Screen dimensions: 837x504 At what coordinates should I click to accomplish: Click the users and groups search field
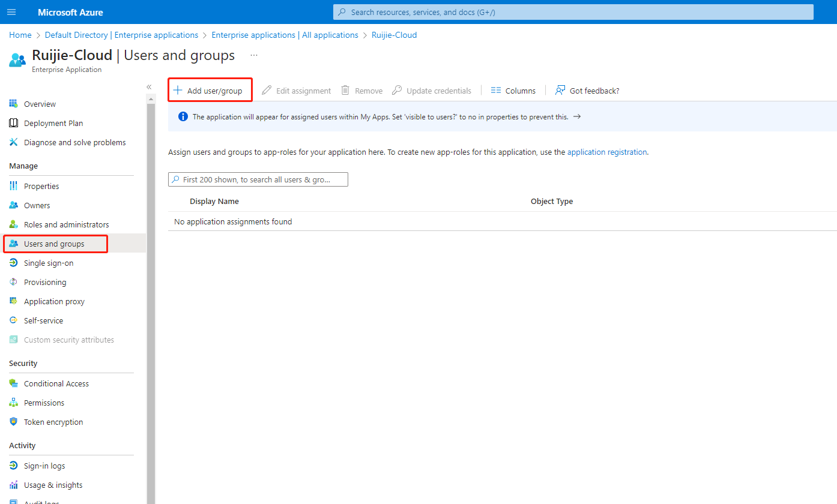click(258, 179)
